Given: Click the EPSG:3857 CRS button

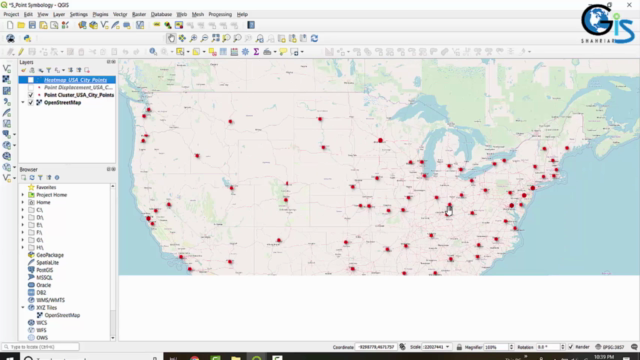Looking at the screenshot, I should coord(610,347).
